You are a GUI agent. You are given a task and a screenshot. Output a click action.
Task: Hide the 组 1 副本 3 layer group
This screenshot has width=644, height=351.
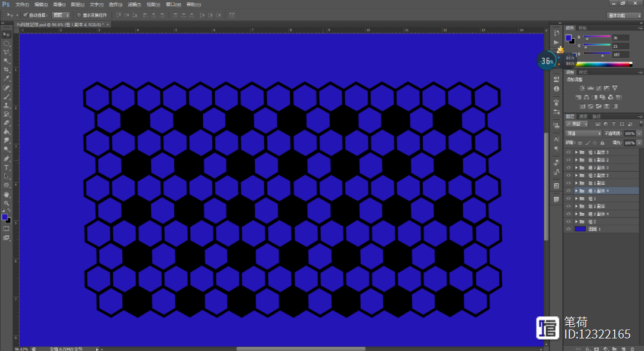(568, 153)
